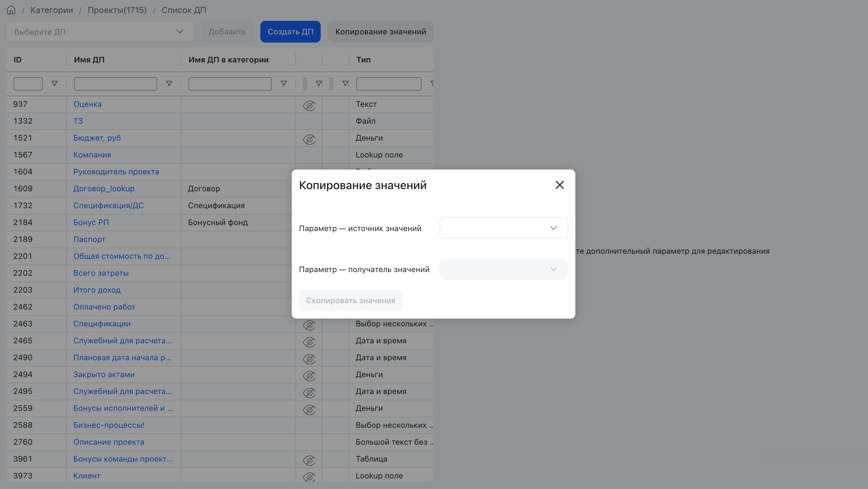
Task: Click the Имя ДП в категории filter icon
Action: tap(284, 83)
